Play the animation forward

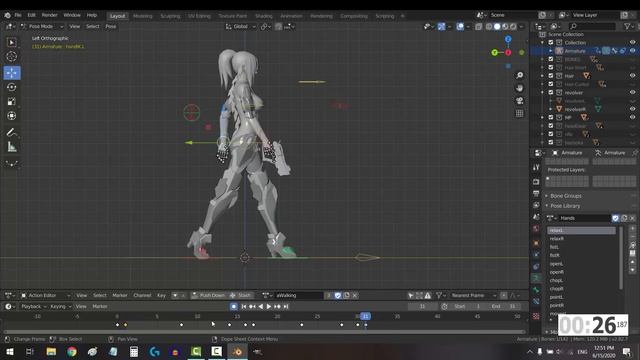[x=269, y=307]
